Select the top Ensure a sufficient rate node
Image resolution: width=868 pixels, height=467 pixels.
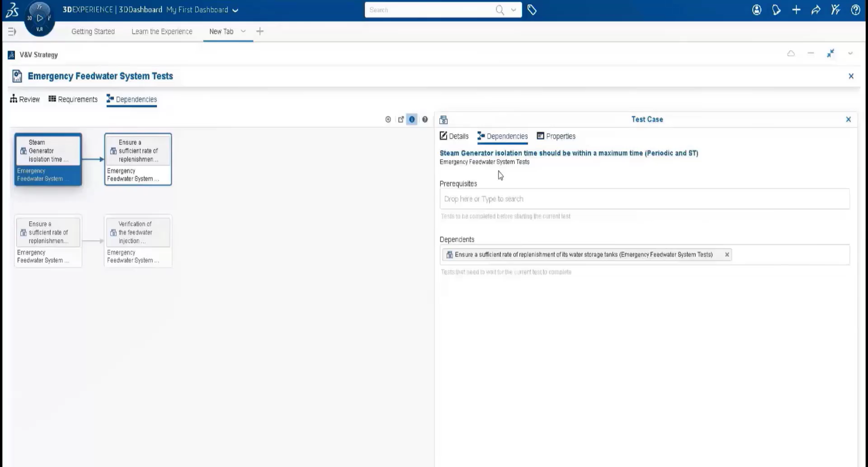point(138,159)
